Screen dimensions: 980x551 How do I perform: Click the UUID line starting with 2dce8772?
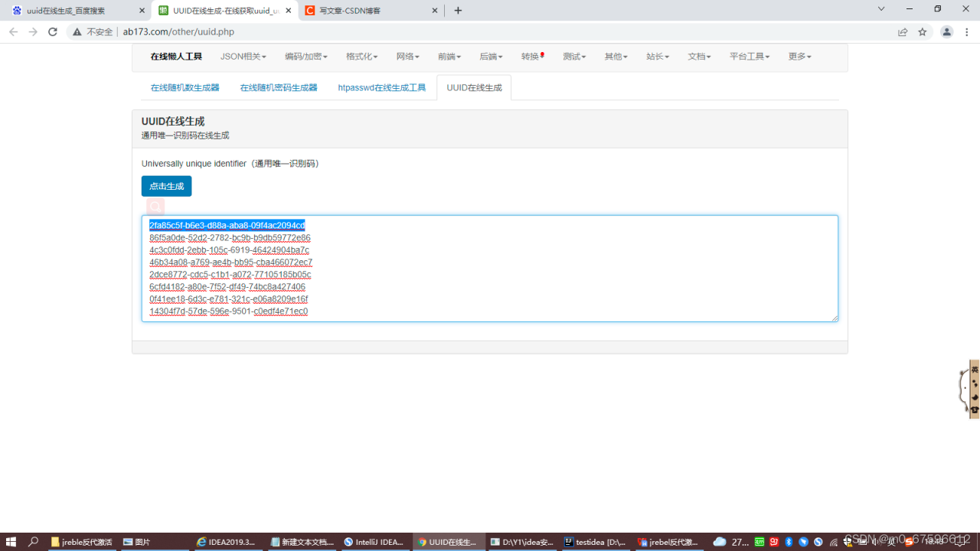pos(230,275)
